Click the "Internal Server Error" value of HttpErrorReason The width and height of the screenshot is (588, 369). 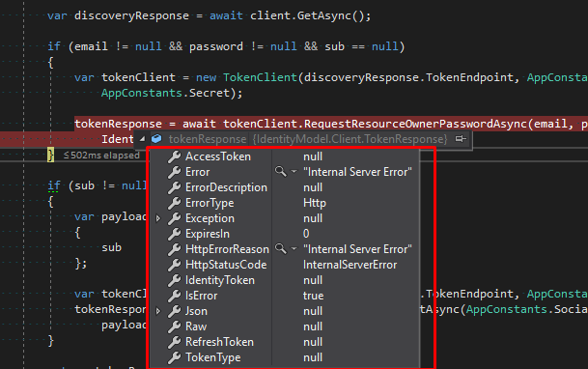pyautogui.click(x=357, y=249)
